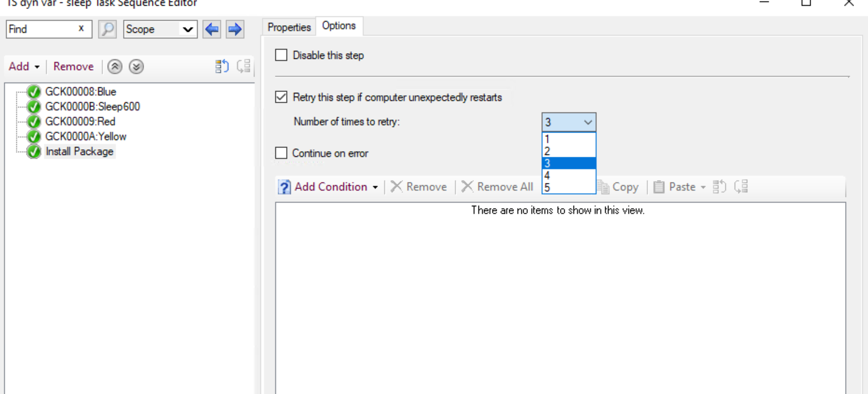The height and width of the screenshot is (394, 868).
Task: Switch to the Properties tab
Action: [x=289, y=26]
